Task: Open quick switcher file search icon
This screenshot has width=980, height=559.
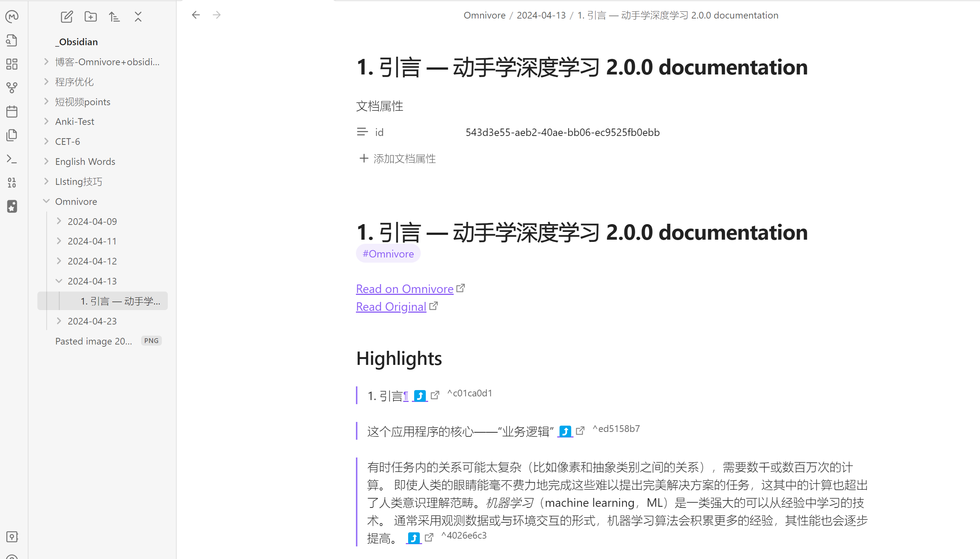Action: [12, 40]
